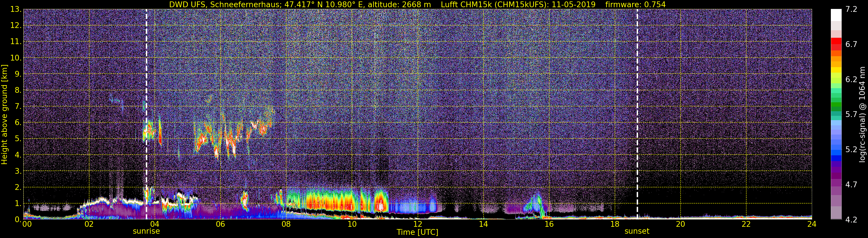Click the colorbar value '4.7'
The image size is (868, 238).
(x=852, y=185)
